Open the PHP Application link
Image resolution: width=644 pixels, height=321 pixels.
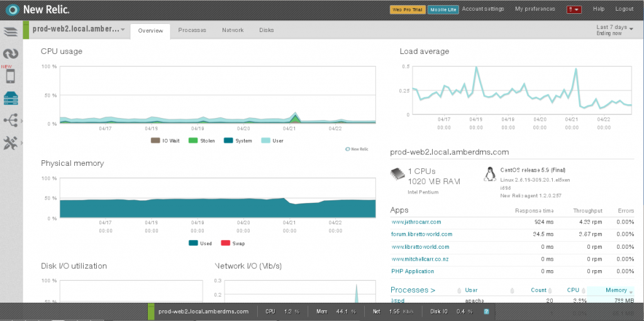413,271
